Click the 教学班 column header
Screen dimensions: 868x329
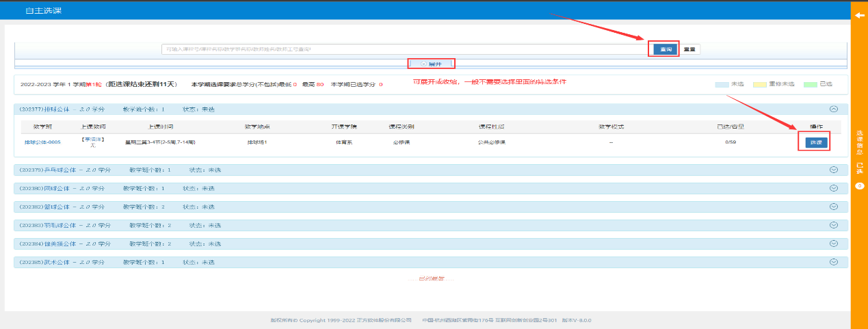42,127
